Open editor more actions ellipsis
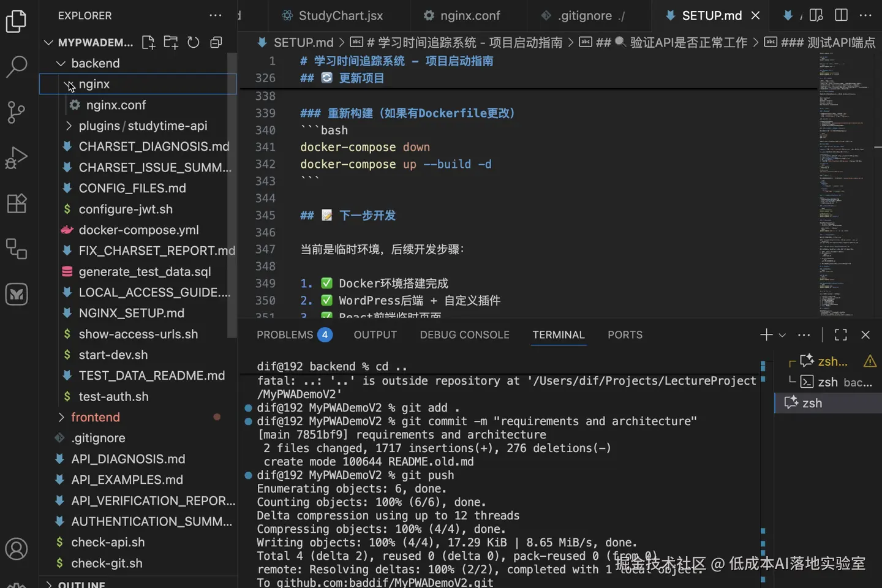The height and width of the screenshot is (588, 882). (x=865, y=15)
